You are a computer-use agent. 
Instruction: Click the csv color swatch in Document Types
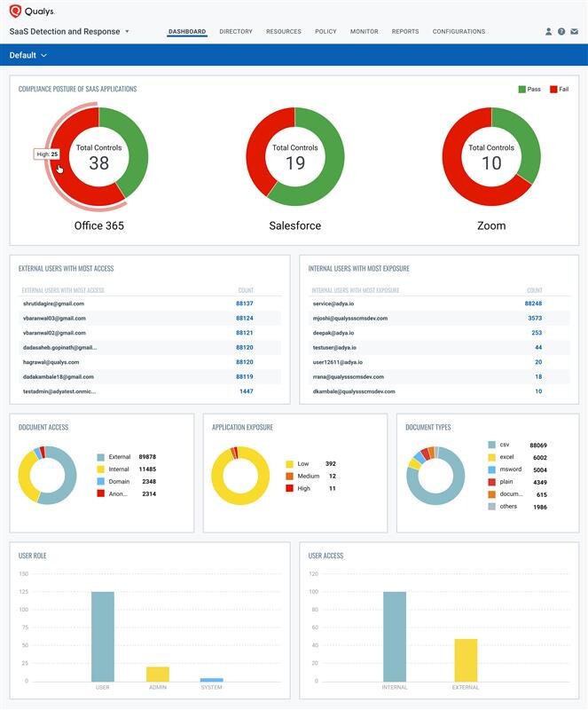(x=491, y=446)
